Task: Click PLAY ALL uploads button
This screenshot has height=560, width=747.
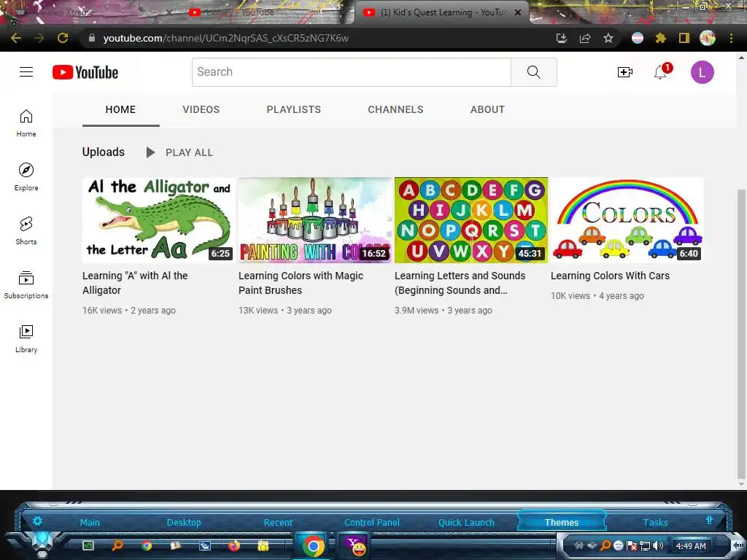Action: click(180, 152)
